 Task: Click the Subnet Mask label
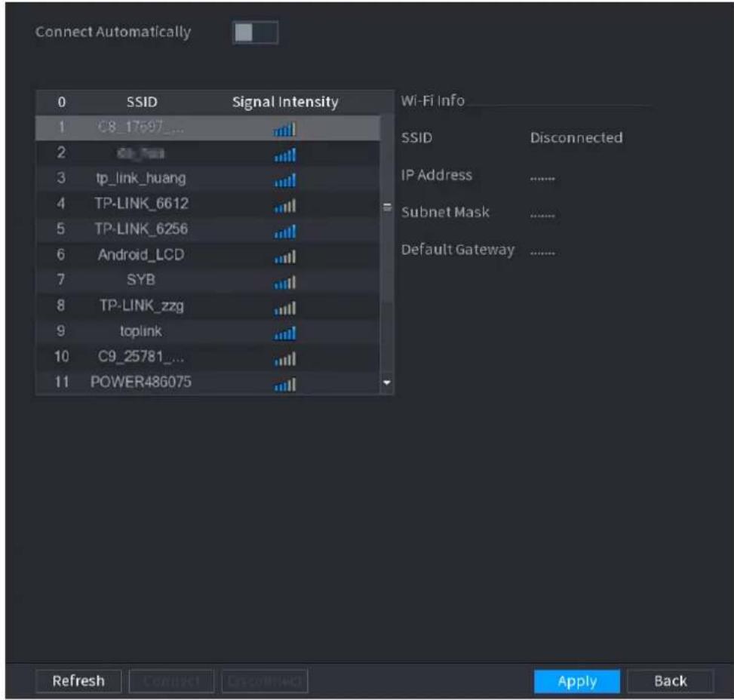(445, 212)
